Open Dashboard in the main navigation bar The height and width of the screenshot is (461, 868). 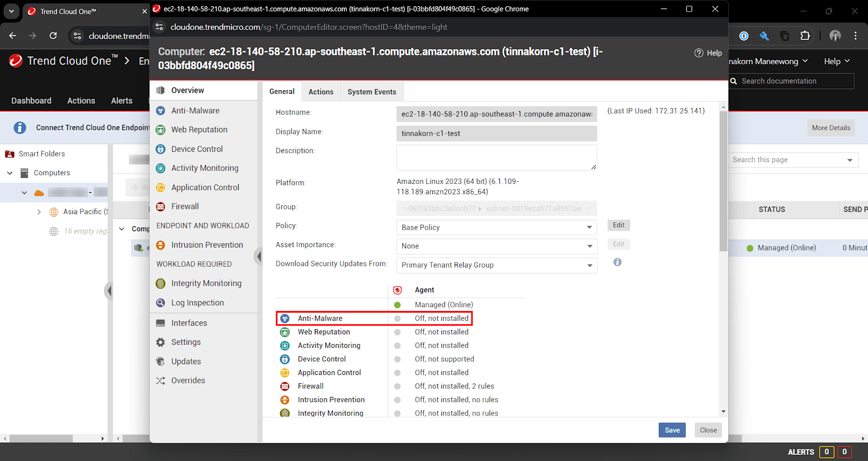pyautogui.click(x=31, y=101)
